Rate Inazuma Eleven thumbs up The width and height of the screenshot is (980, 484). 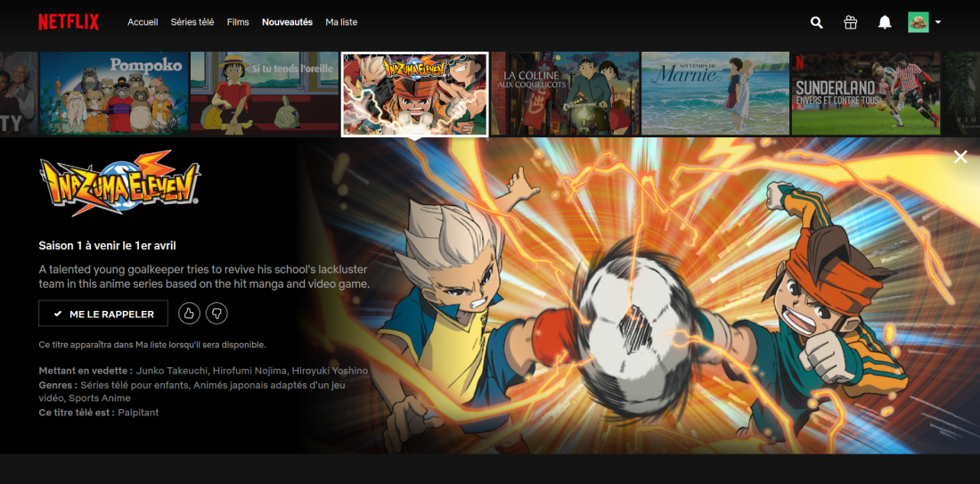pyautogui.click(x=189, y=314)
